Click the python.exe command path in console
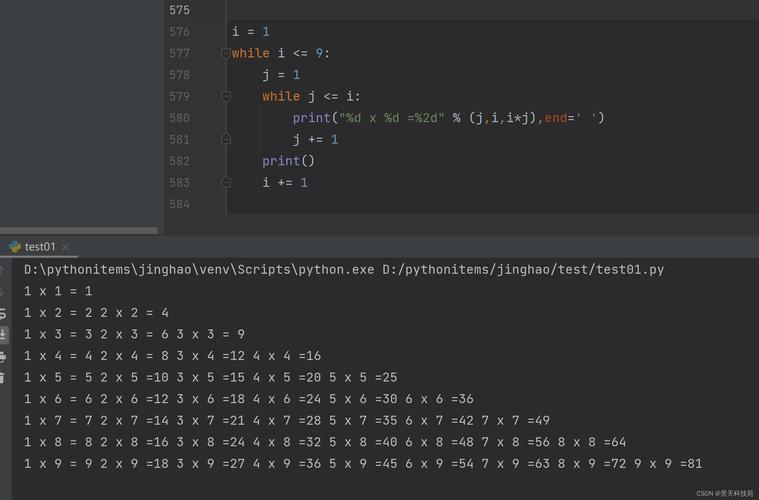This screenshot has width=759, height=500. [199, 270]
